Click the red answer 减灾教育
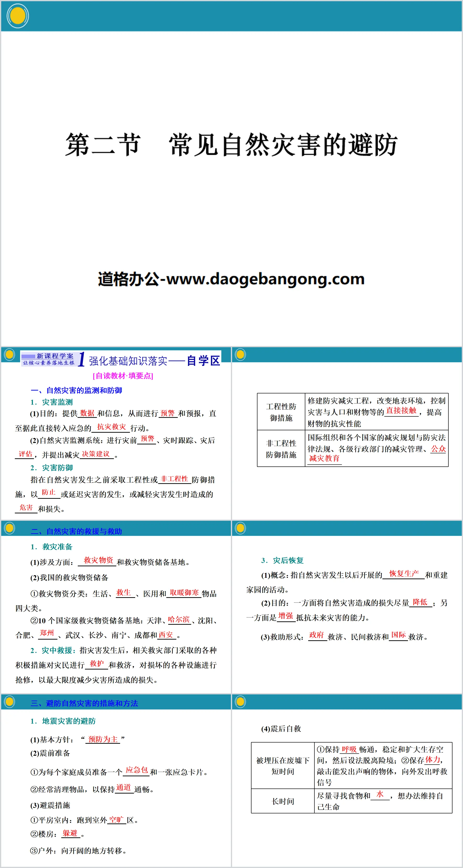The height and width of the screenshot is (868, 463). 324,459
